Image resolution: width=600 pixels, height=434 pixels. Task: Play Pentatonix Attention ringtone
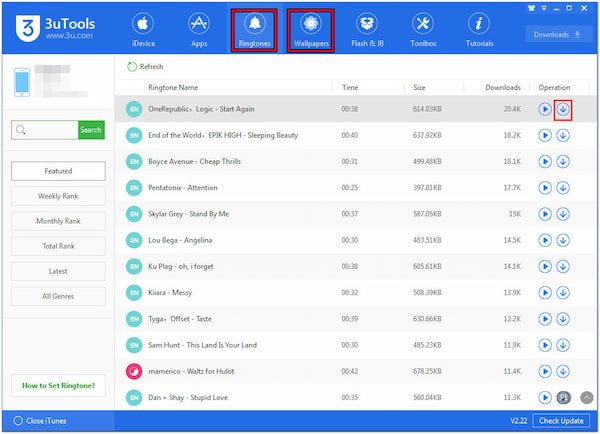coord(545,188)
